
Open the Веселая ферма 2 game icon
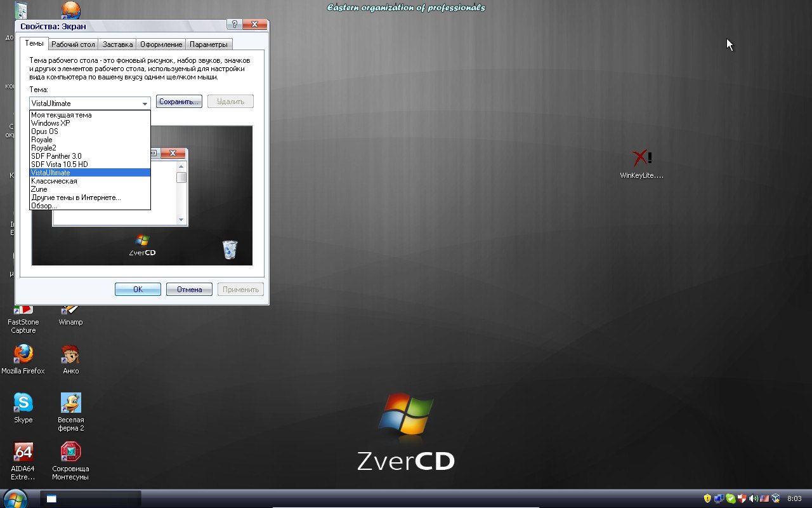point(70,403)
